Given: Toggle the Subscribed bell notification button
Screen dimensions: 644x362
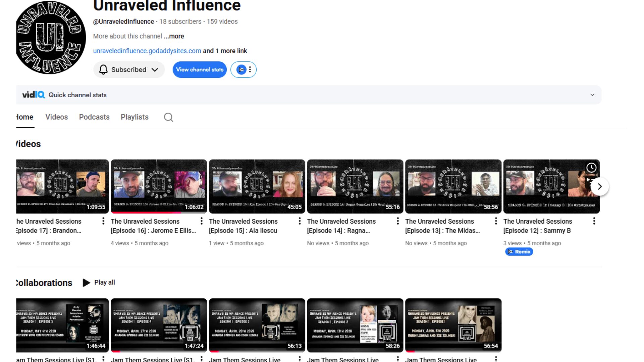Looking at the screenshot, I should (129, 70).
